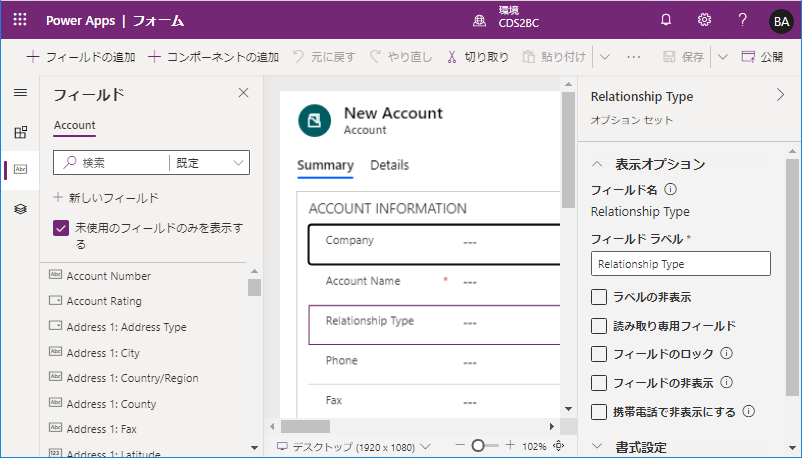Screen dimensions: 802x458
Task: Click the 元に戻す undo command
Action: (x=324, y=57)
